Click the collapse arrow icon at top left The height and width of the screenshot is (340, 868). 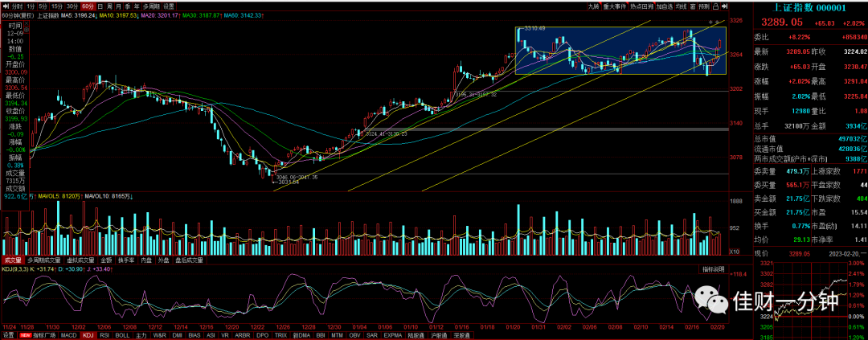click(6, 6)
